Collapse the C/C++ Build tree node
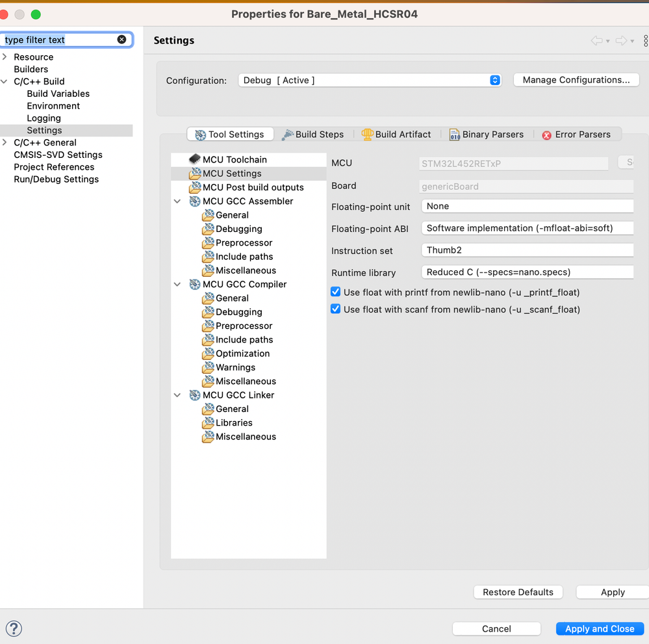The height and width of the screenshot is (644, 649). (5, 82)
